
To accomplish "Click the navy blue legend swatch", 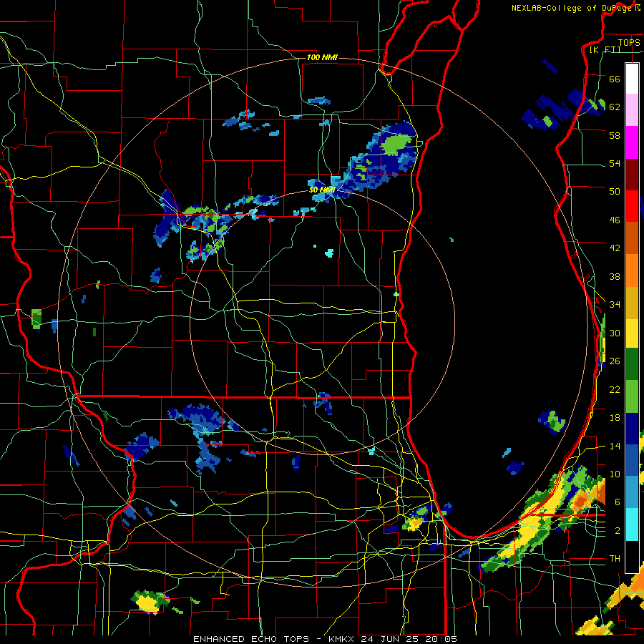I will pos(632,429).
